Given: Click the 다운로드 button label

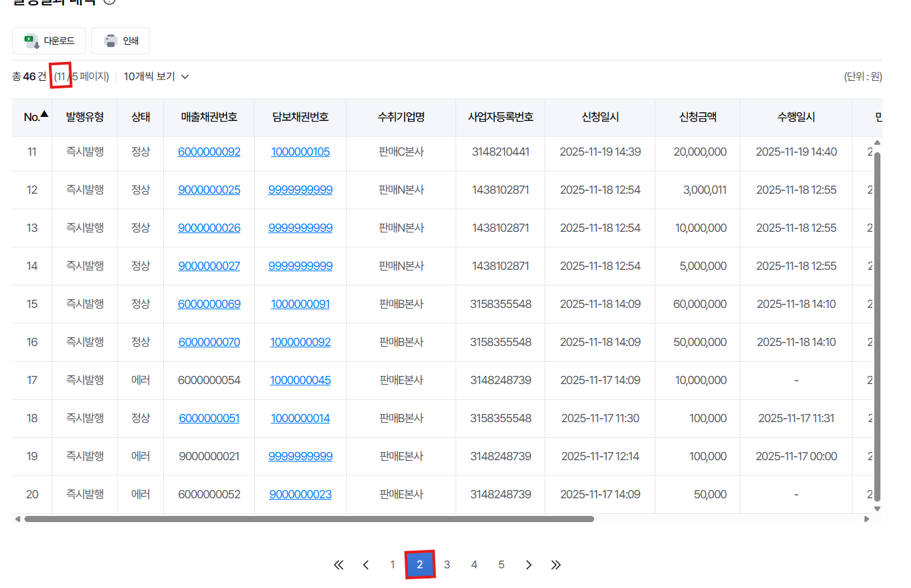Looking at the screenshot, I should point(59,41).
